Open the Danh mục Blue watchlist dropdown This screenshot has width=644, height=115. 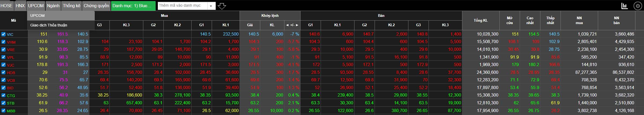pos(133,6)
